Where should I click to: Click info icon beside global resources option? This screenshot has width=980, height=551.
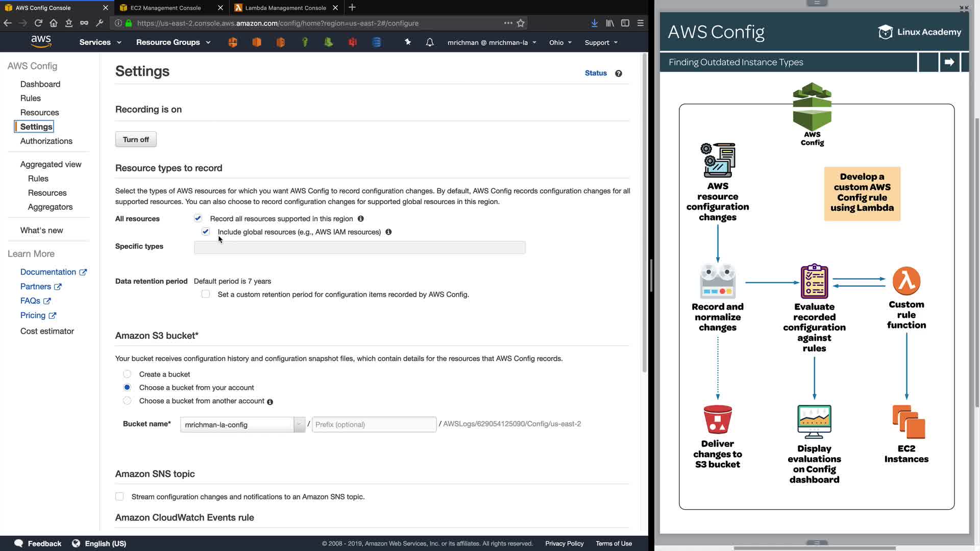pos(388,232)
